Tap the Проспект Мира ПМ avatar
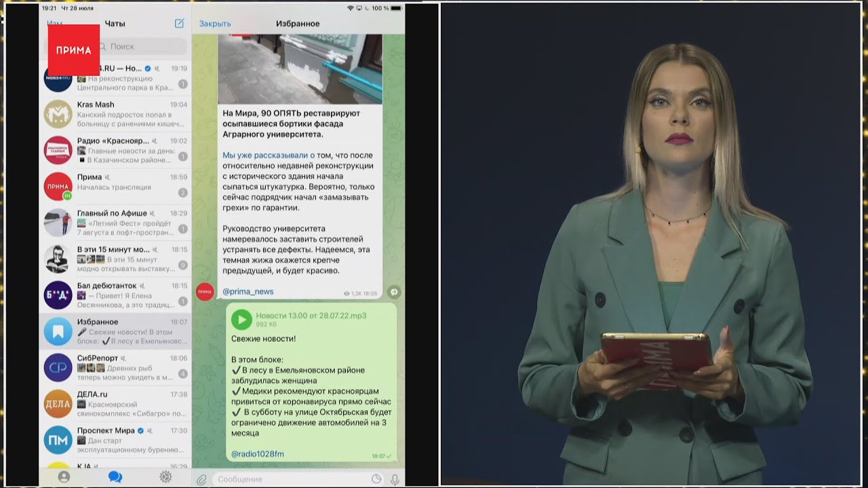868x488 pixels. [58, 440]
